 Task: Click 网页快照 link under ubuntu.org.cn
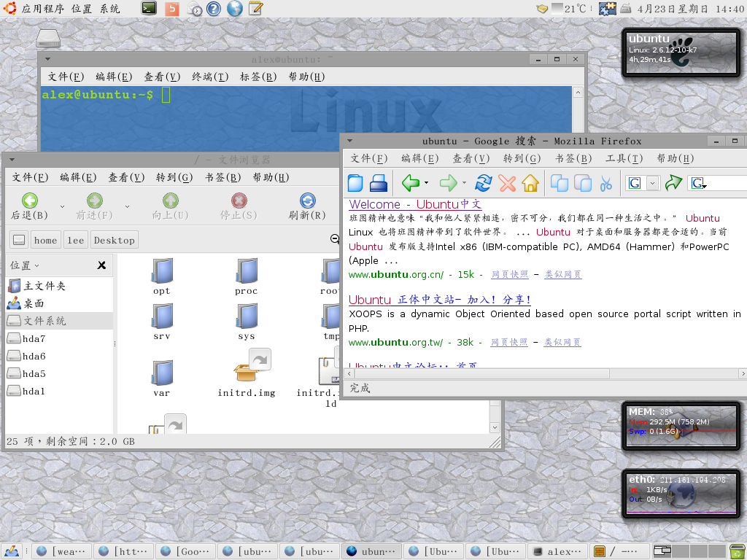tap(510, 274)
